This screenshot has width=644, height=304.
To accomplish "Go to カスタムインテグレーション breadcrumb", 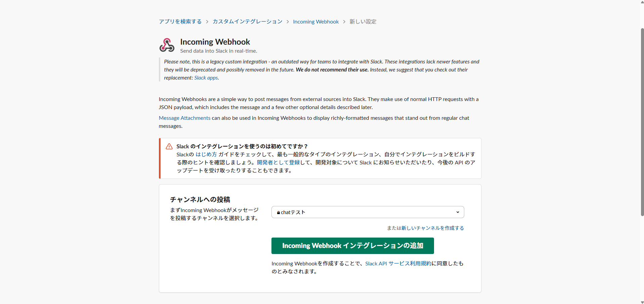I will [x=247, y=21].
